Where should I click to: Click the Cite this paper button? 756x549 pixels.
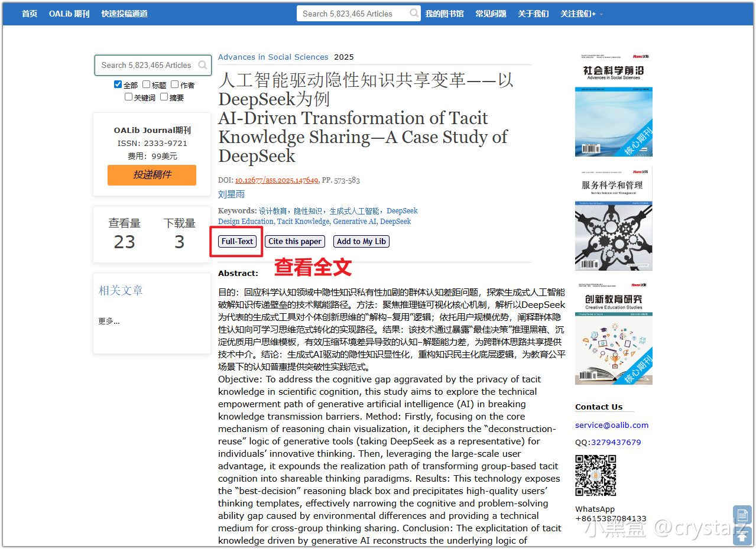pos(295,241)
